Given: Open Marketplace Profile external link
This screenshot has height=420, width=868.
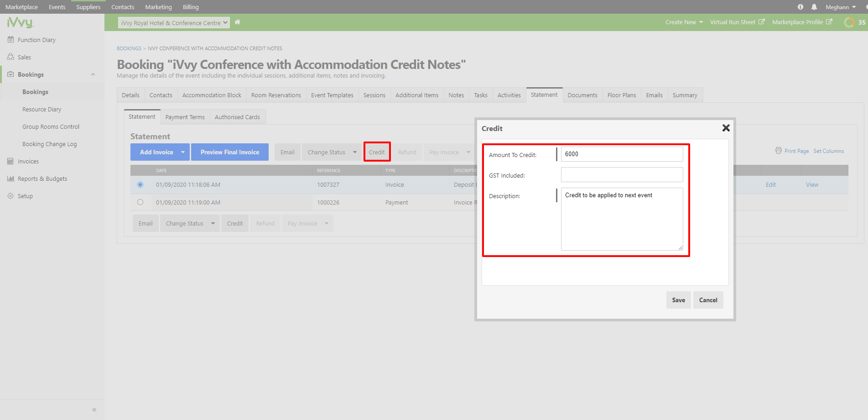Looking at the screenshot, I should (x=802, y=22).
